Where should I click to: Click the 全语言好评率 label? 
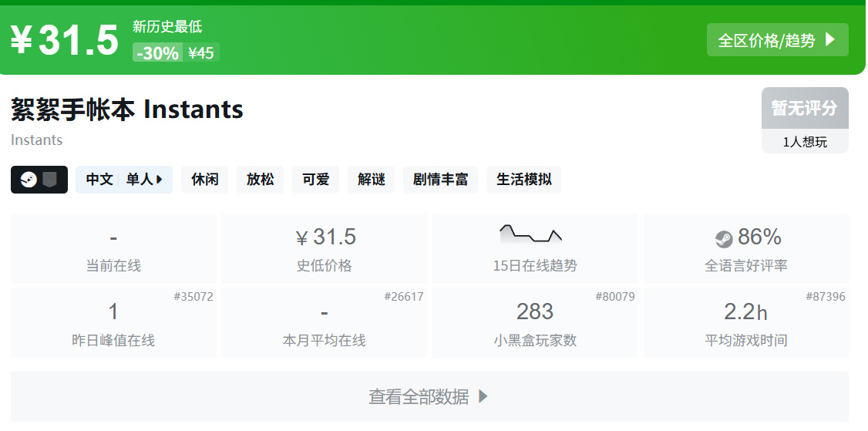pos(746,266)
